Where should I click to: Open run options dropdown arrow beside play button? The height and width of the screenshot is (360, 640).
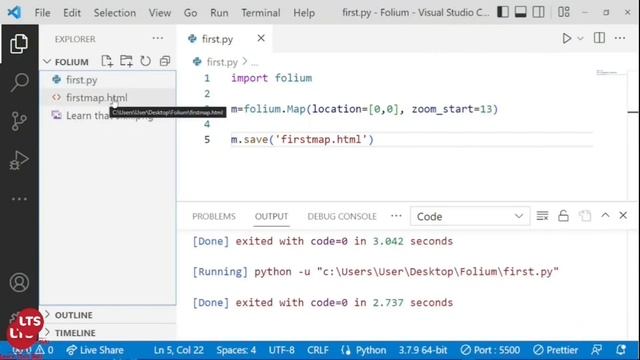pyautogui.click(x=580, y=38)
